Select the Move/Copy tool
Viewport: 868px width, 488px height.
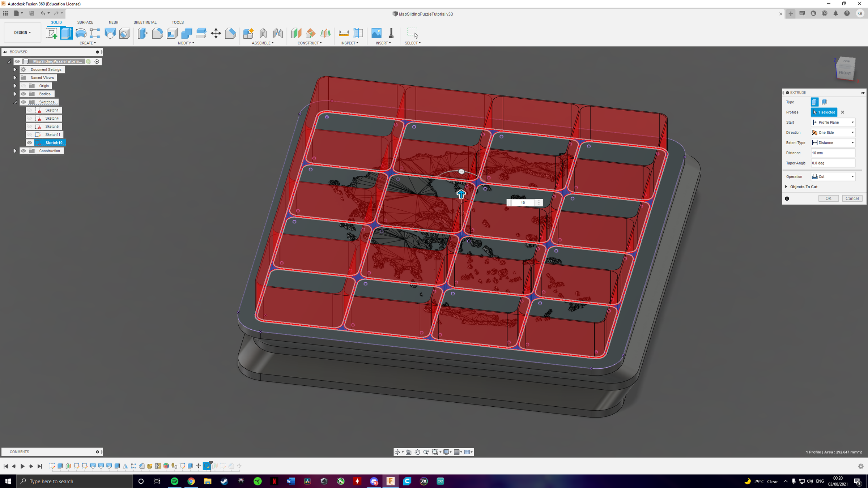point(216,33)
